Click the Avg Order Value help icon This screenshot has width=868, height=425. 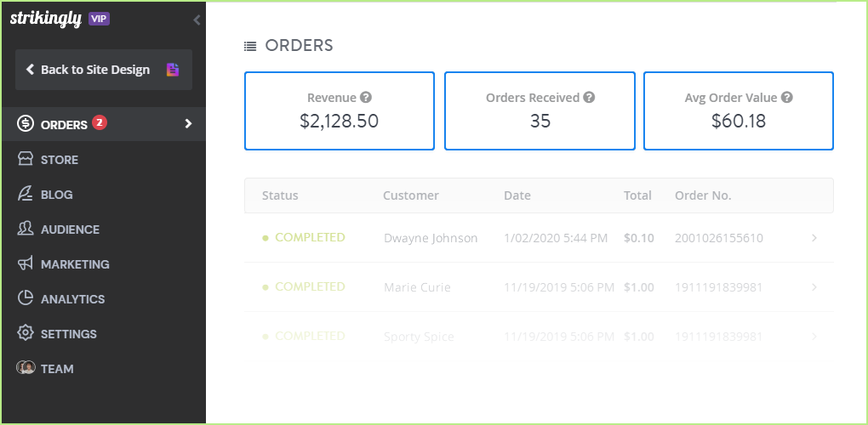click(787, 98)
